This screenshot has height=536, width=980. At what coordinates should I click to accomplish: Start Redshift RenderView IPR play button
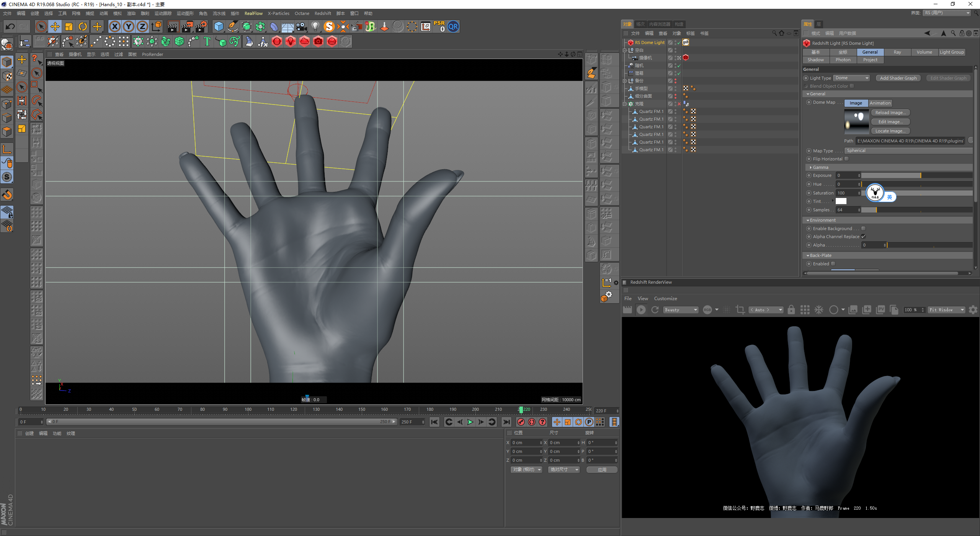point(641,310)
